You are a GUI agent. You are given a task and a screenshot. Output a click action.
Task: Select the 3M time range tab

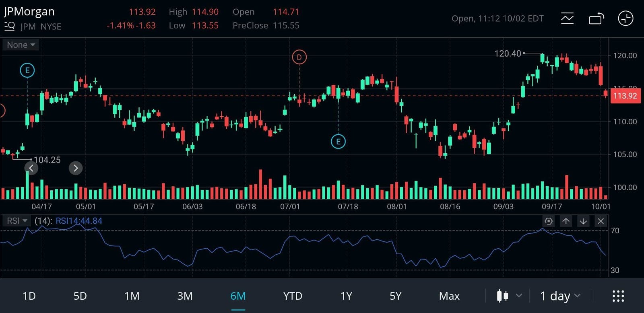[185, 296]
